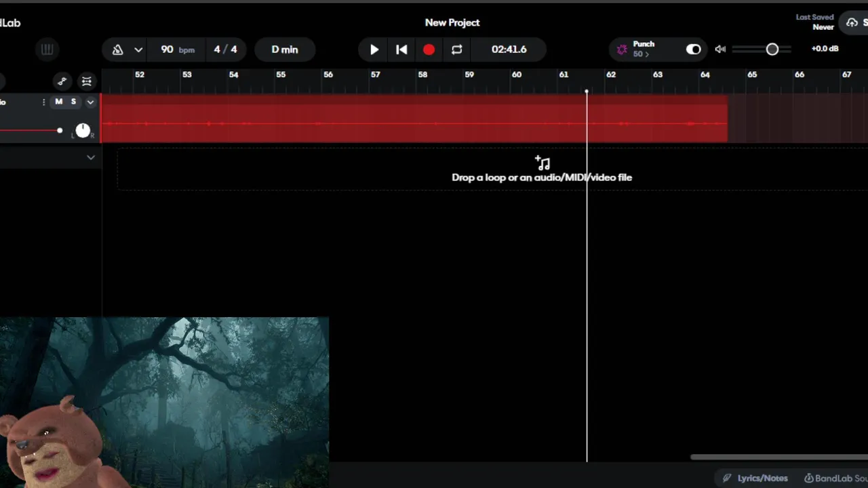Open the metronome options dropdown arrow
868x488 pixels.
(138, 49)
